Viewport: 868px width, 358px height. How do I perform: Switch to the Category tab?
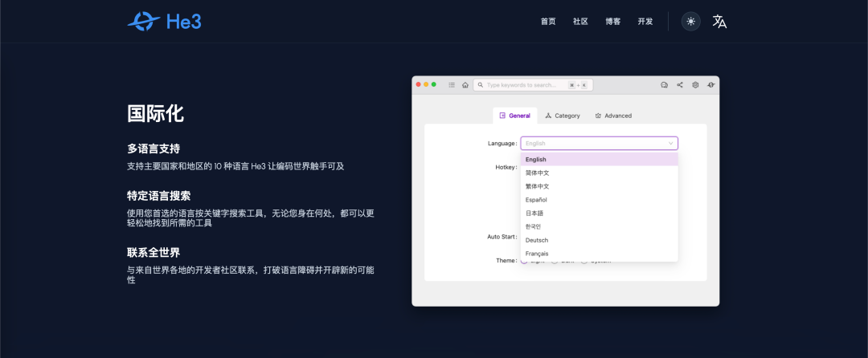coord(563,116)
